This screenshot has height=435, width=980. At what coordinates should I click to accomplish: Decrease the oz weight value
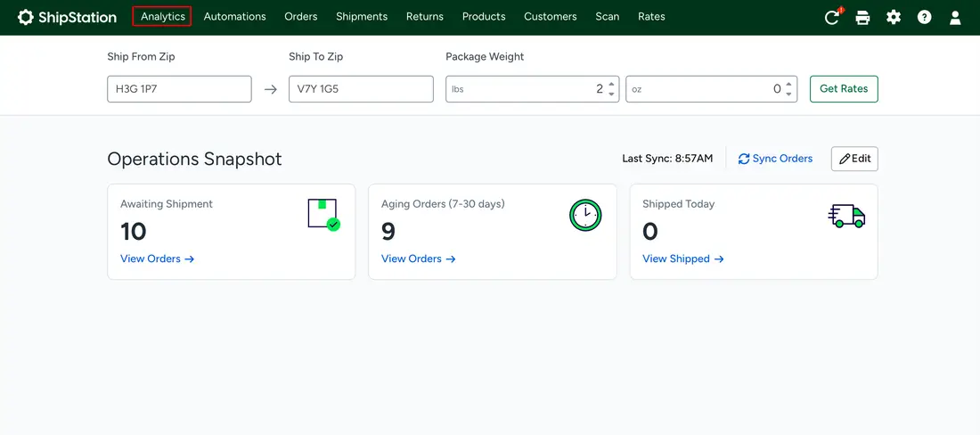[788, 94]
